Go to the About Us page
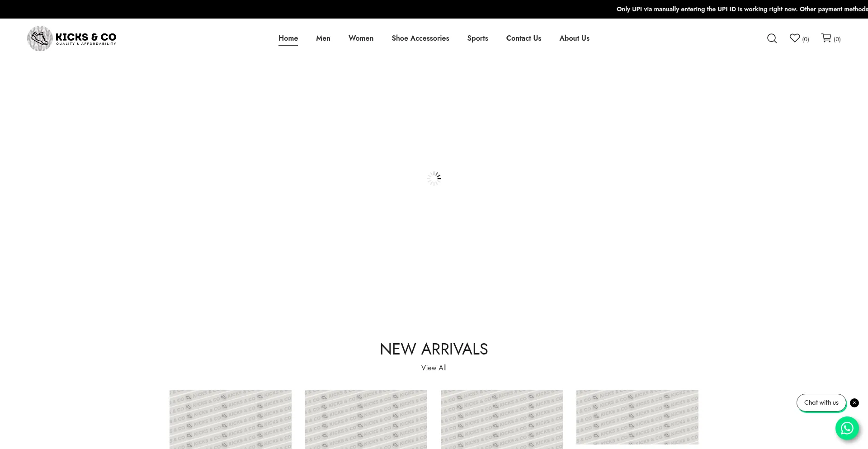 coord(574,38)
